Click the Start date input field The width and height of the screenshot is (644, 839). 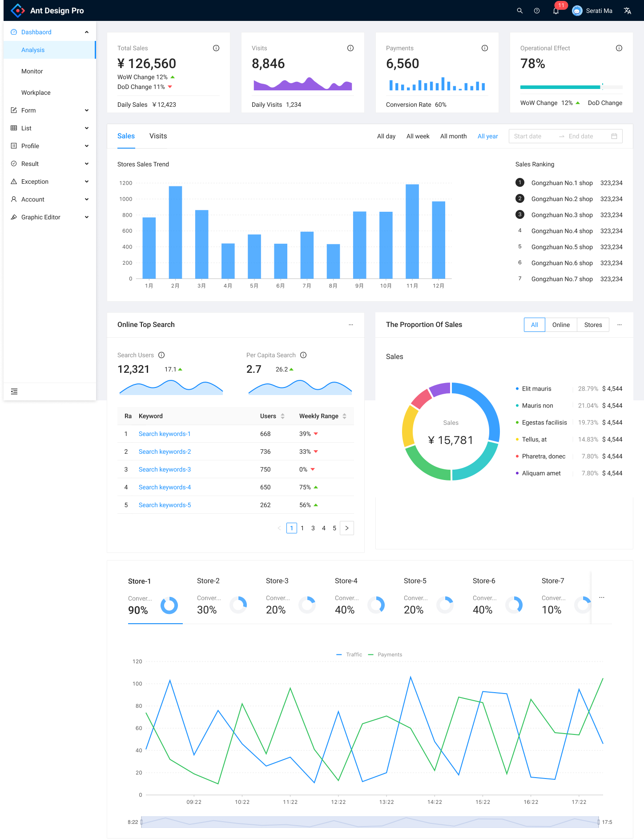(531, 136)
